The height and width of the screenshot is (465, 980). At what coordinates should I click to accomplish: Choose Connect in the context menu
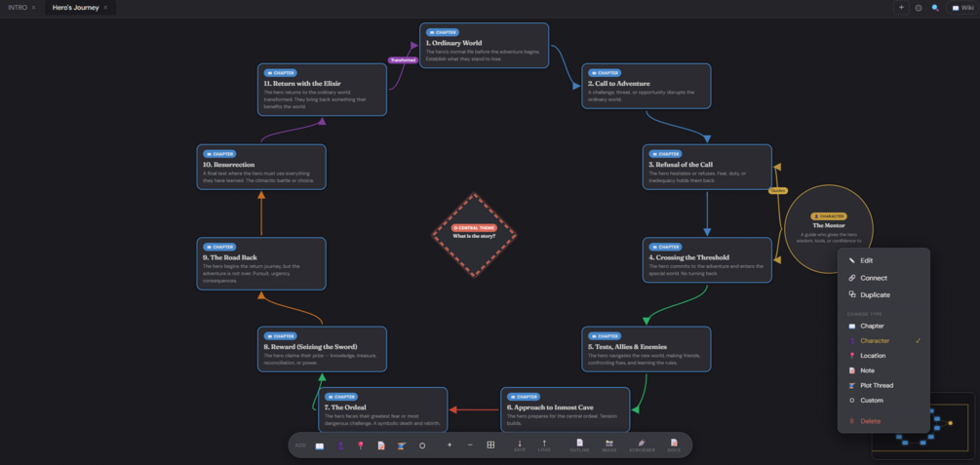click(883, 278)
